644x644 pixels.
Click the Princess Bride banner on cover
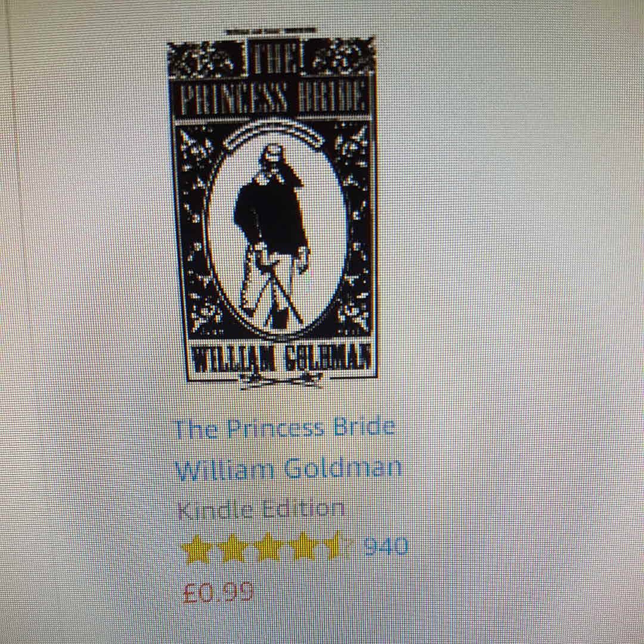click(x=273, y=98)
